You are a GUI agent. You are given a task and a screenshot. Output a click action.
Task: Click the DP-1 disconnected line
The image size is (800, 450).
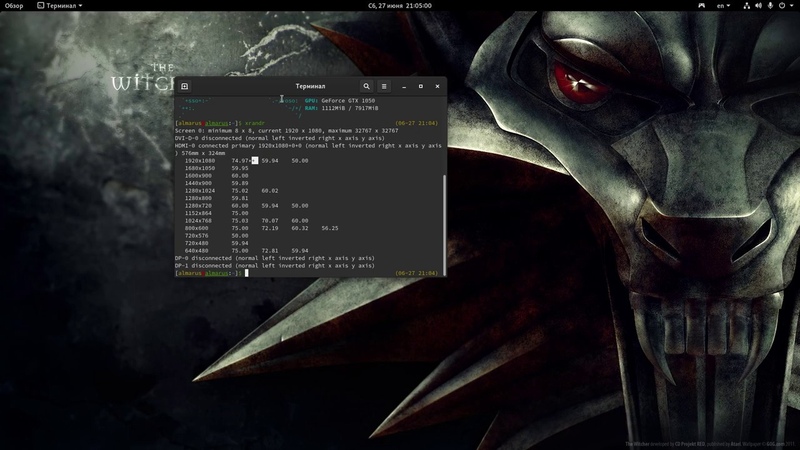(x=274, y=266)
